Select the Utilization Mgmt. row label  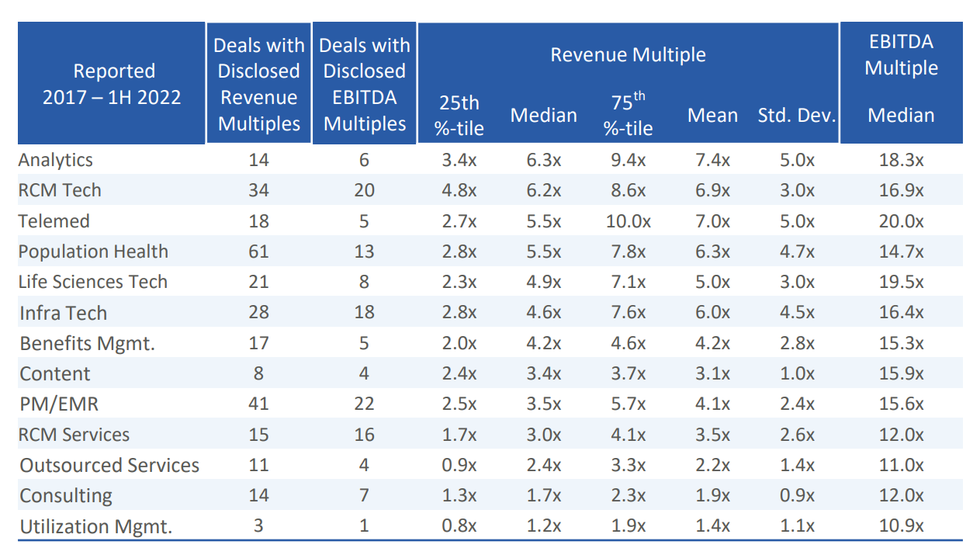coord(96,526)
